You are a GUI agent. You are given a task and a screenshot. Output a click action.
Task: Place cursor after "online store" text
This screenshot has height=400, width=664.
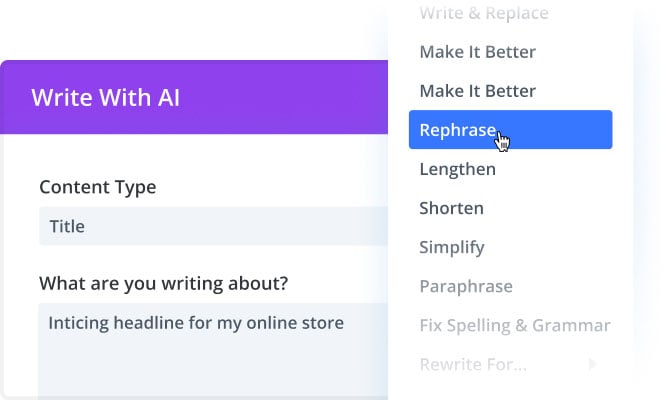tap(346, 323)
